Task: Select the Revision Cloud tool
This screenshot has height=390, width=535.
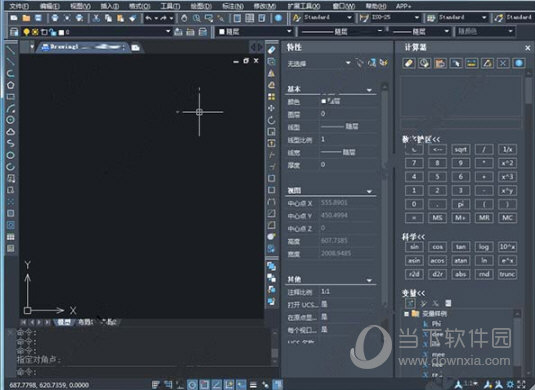Action: 11,132
